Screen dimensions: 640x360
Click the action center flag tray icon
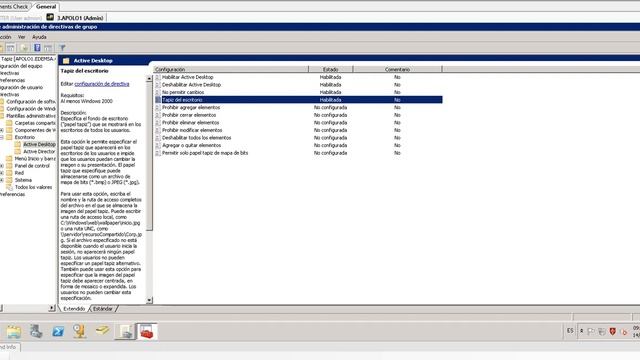point(591,331)
